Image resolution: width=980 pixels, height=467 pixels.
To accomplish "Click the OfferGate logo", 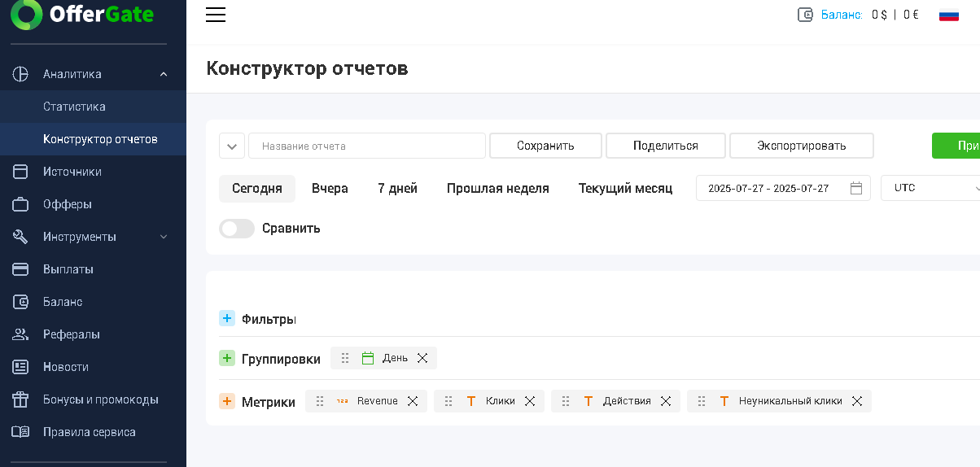I will [83, 14].
